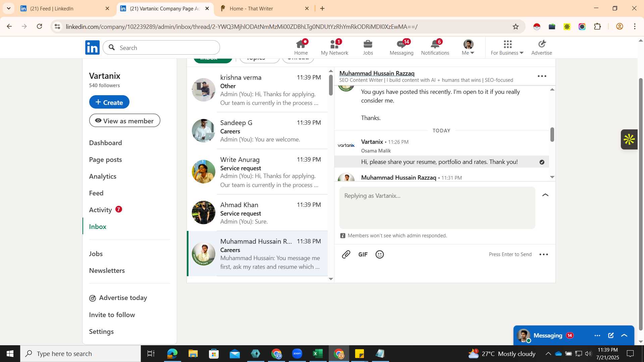Screen dimensions: 644x362
Task: Click yellow asterisk side widget
Action: click(x=629, y=139)
